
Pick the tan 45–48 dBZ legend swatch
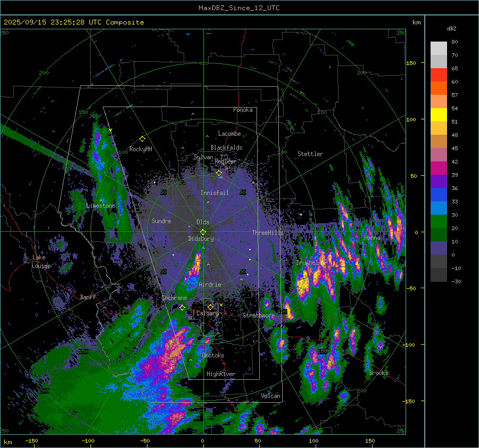[439, 142]
